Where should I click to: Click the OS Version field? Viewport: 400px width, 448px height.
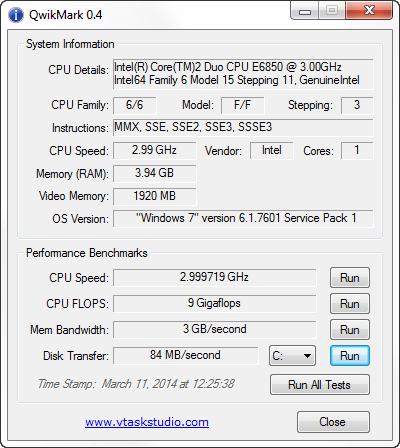tap(243, 218)
